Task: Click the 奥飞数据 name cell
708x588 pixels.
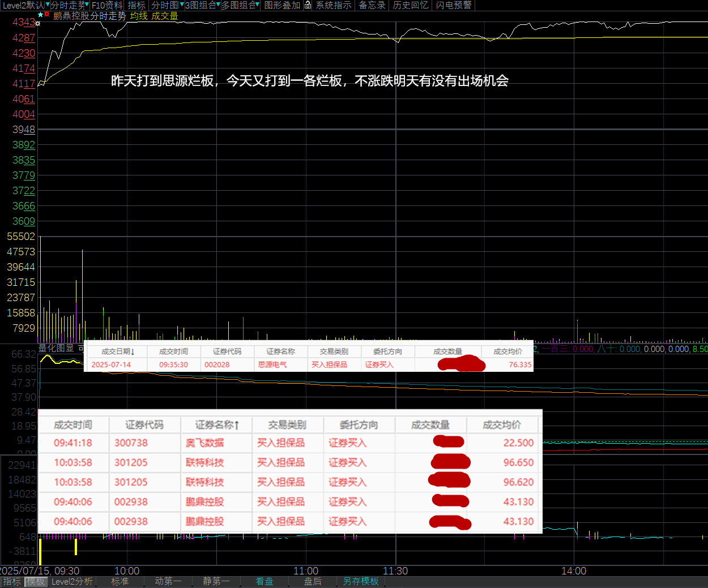Action: point(205,443)
